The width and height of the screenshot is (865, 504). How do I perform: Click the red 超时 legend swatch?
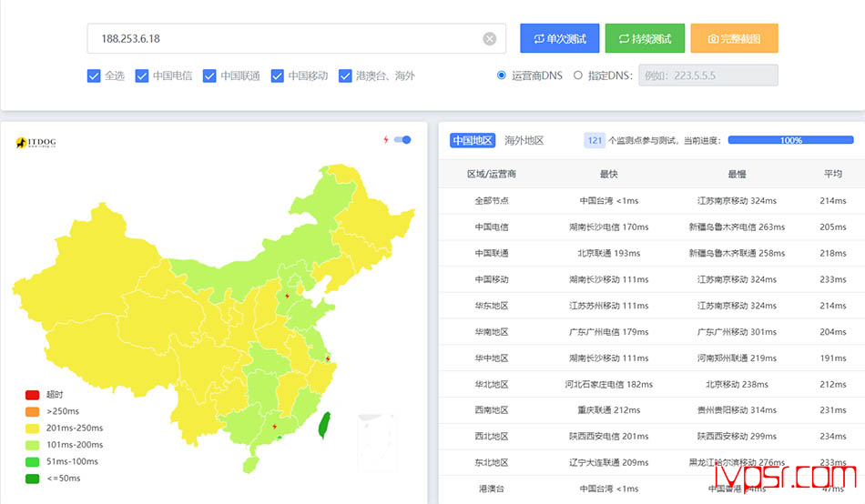pos(33,395)
